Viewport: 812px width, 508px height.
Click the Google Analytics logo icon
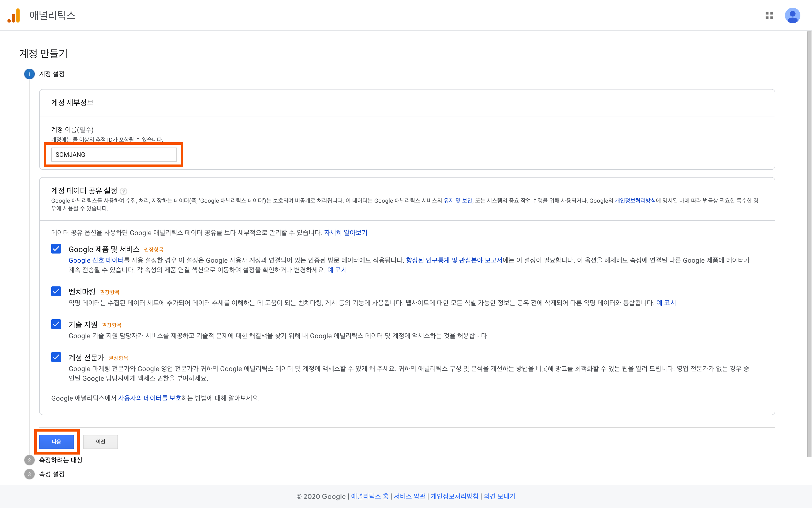[14, 15]
